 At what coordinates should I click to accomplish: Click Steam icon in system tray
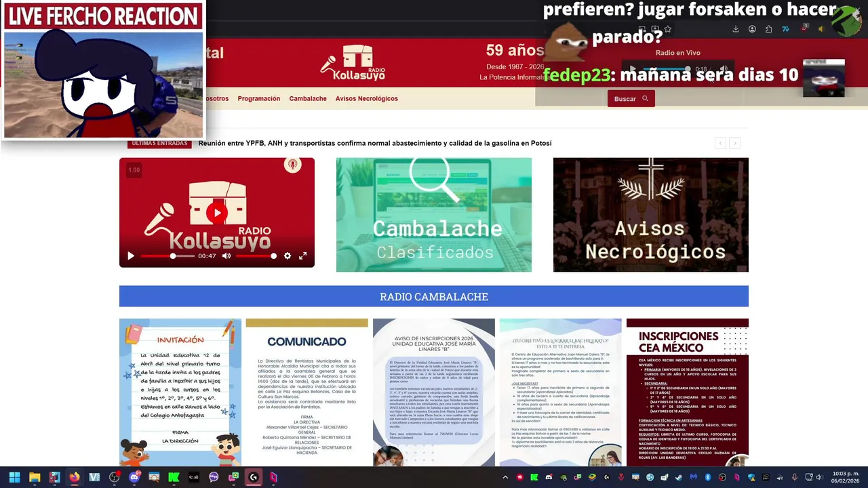coord(678,477)
